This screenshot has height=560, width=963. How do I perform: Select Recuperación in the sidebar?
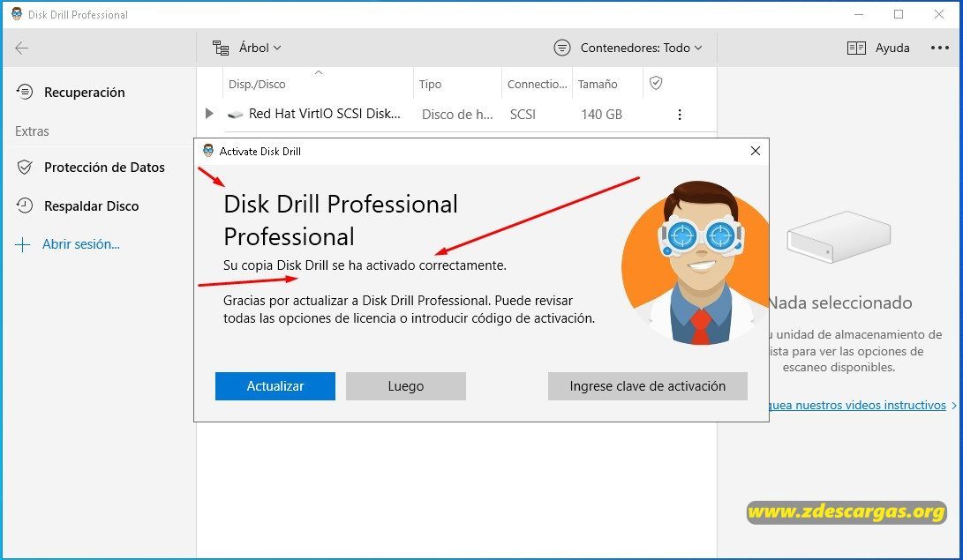(x=84, y=93)
